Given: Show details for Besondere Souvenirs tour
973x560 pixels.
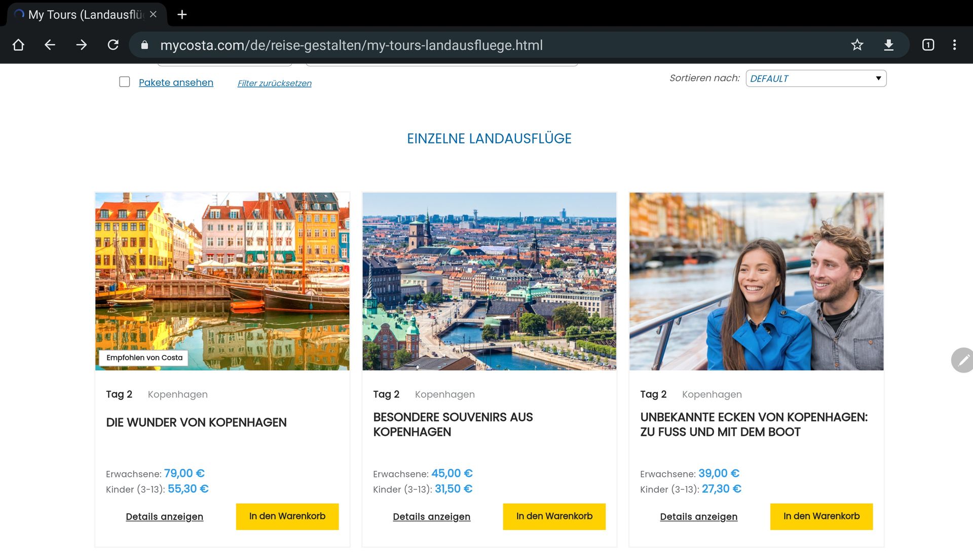Looking at the screenshot, I should 431,516.
